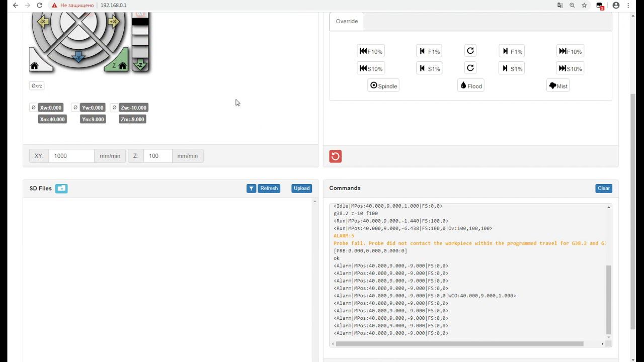
Task: Click the vertical scrollbar in Commands log
Action: (x=608, y=300)
